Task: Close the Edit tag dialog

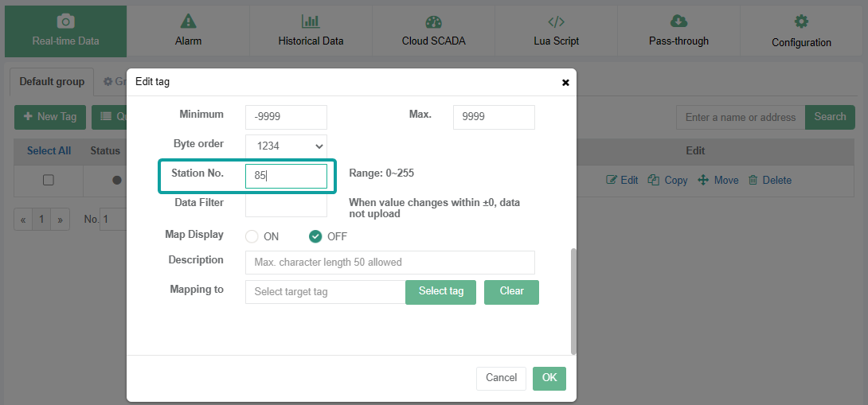Action: [565, 82]
